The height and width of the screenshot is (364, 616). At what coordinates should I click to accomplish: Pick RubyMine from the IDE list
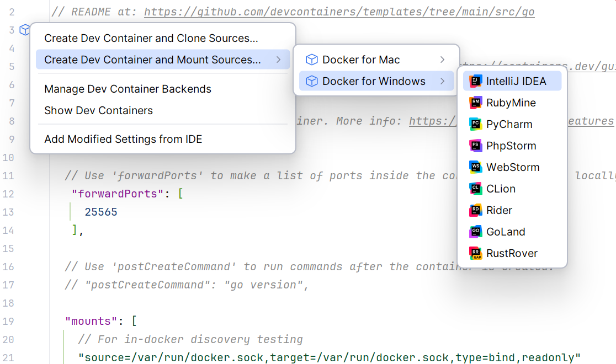coord(512,103)
